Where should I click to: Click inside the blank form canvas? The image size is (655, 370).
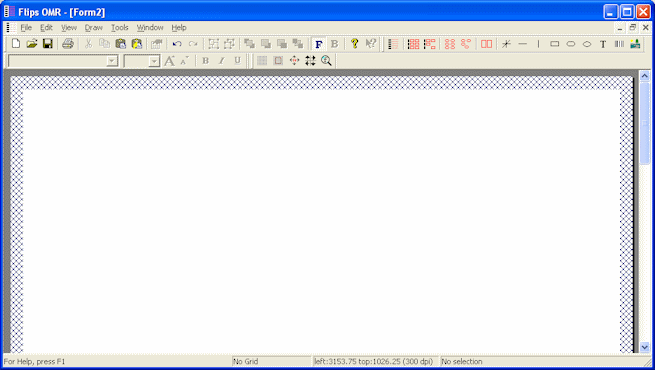click(322, 221)
